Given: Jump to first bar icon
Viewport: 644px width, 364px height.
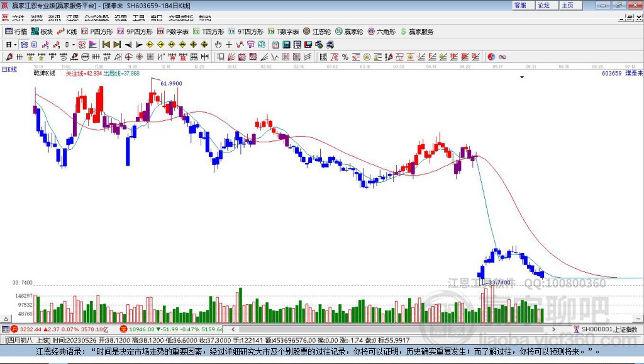Looking at the screenshot, I should coord(106,45).
